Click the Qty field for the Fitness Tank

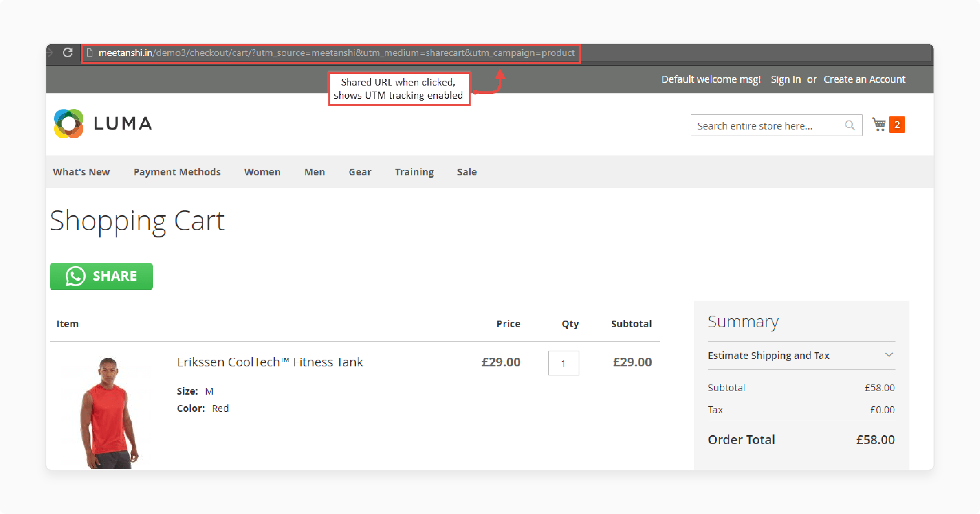tap(564, 363)
